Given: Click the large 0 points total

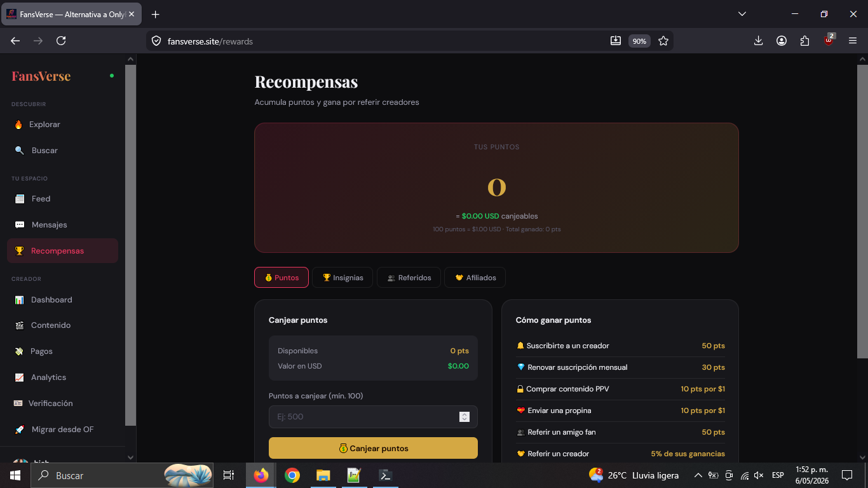Looking at the screenshot, I should pos(496,187).
